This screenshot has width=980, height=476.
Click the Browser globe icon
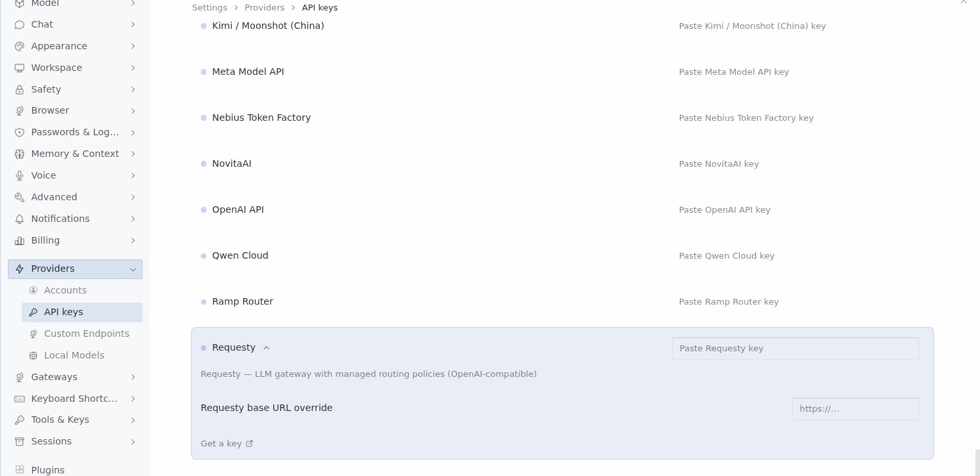20,111
